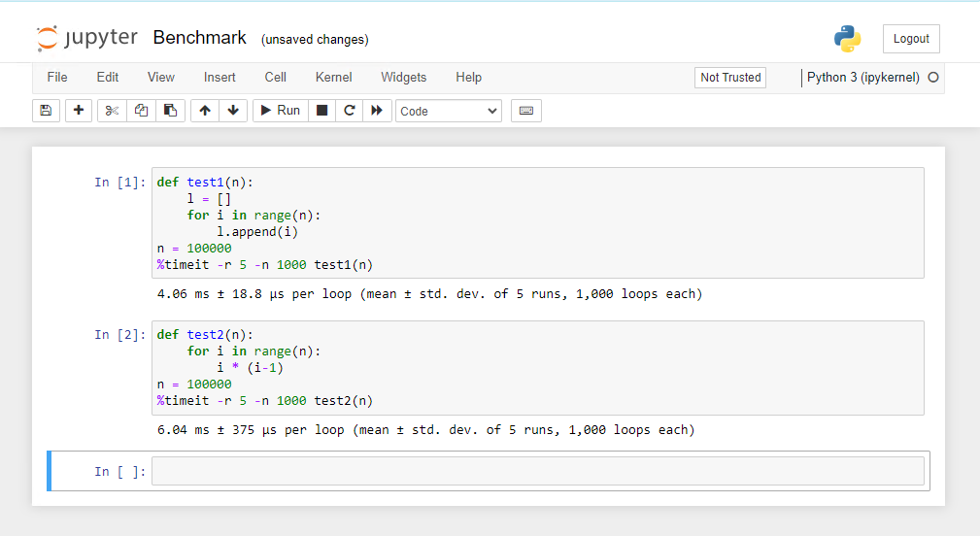This screenshot has height=536, width=980.
Task: Move selected cell down arrow
Action: 233,111
